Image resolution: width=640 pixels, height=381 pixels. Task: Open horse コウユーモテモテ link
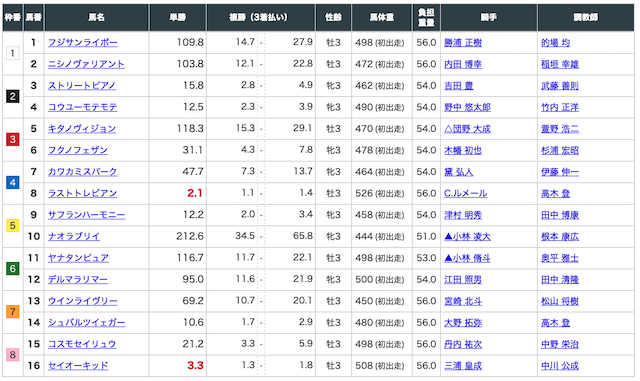point(82,107)
